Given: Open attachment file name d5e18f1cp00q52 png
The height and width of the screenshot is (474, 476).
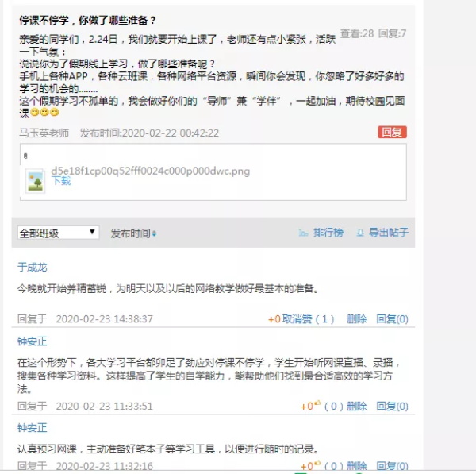Looking at the screenshot, I should [151, 171].
